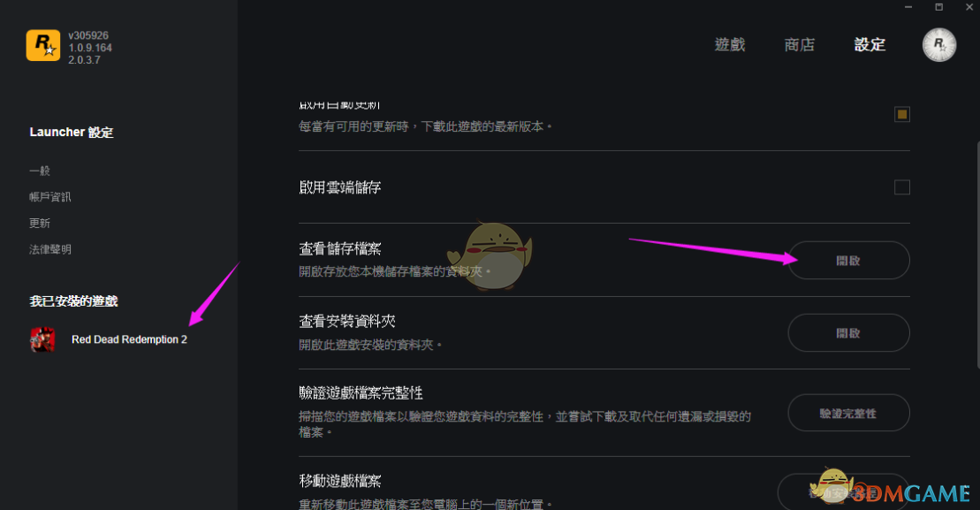Maximize the launcher window
This screenshot has width=980, height=510.
click(x=938, y=7)
